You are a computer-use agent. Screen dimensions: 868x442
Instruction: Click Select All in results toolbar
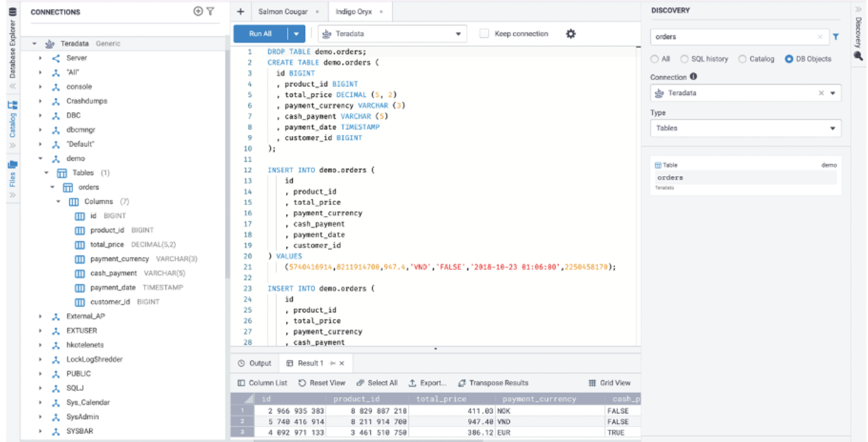pyautogui.click(x=377, y=383)
